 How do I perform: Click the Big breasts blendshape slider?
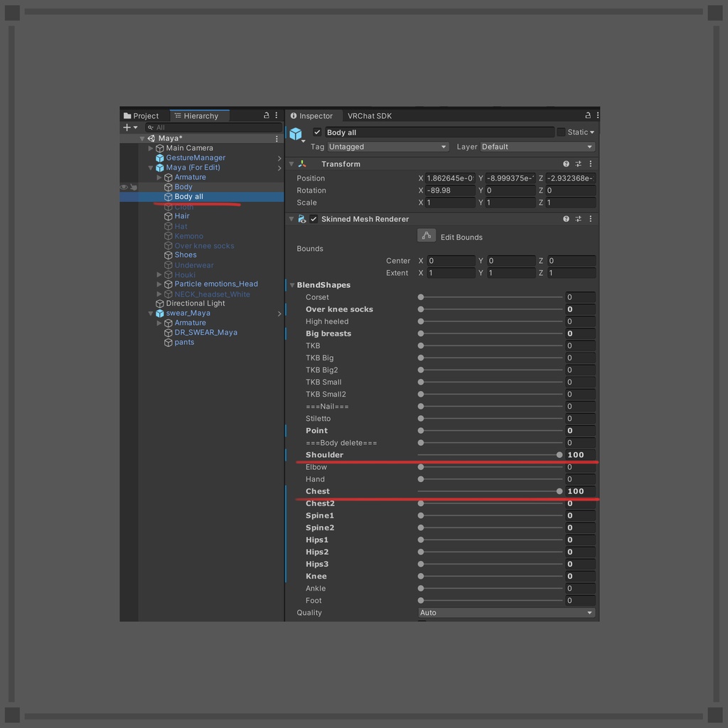(491, 333)
